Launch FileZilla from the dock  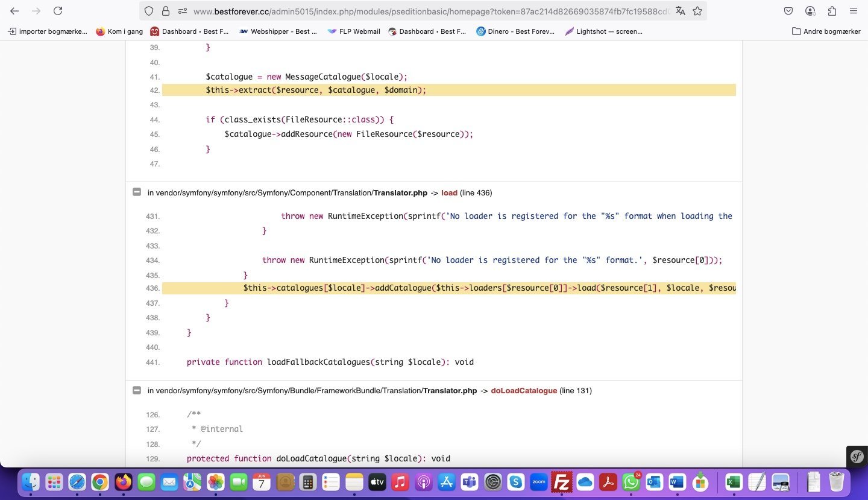point(562,482)
